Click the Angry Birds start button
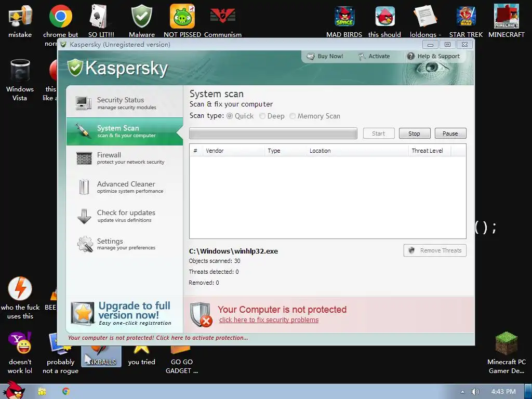This screenshot has height=399, width=532. click(14, 390)
